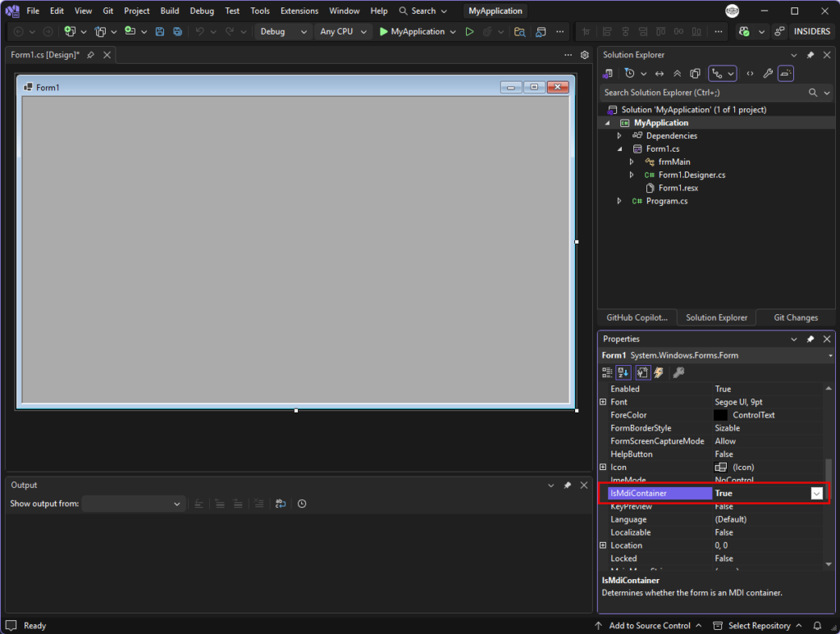Click the Save All toolbar icon
840x634 pixels.
pos(177,32)
